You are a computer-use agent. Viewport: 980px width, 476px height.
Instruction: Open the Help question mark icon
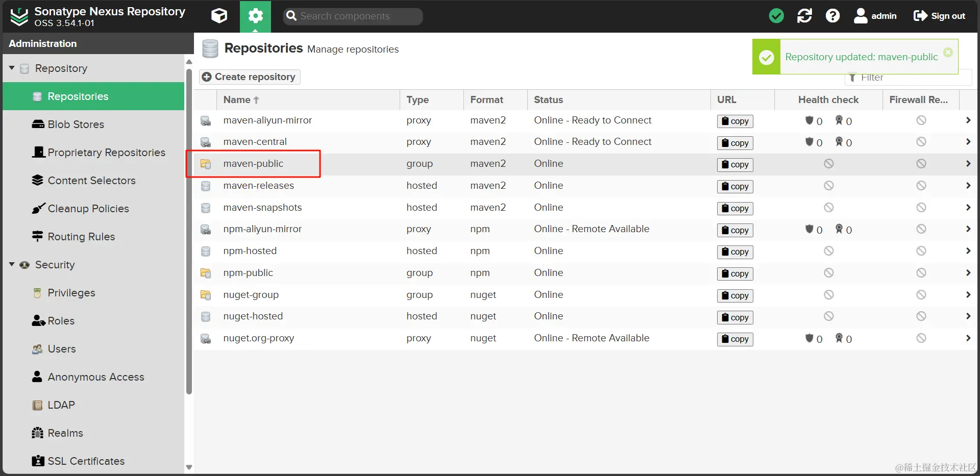(832, 16)
